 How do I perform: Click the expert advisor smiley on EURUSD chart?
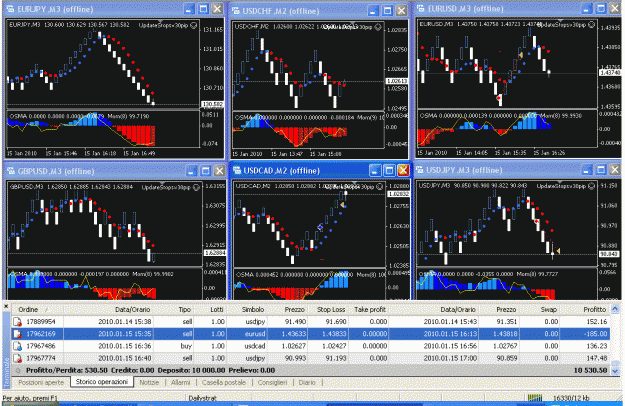pos(592,25)
